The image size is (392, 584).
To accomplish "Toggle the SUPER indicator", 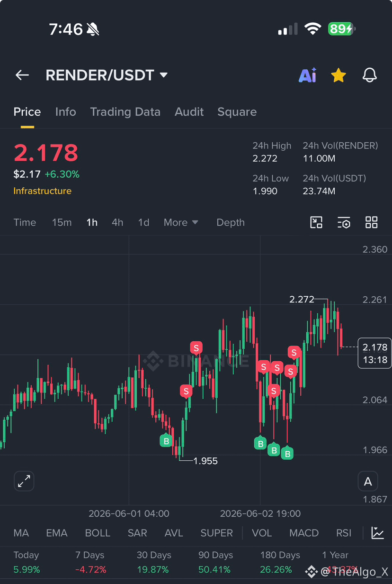I will (x=216, y=533).
